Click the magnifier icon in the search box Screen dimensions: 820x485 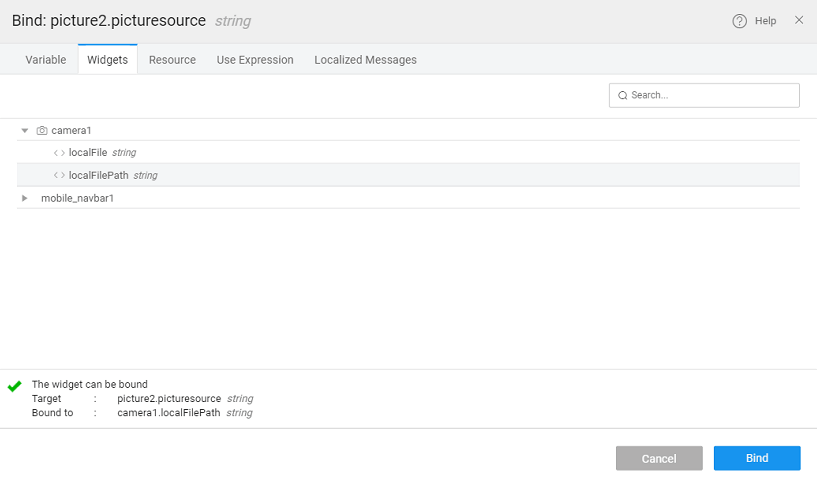pos(623,95)
